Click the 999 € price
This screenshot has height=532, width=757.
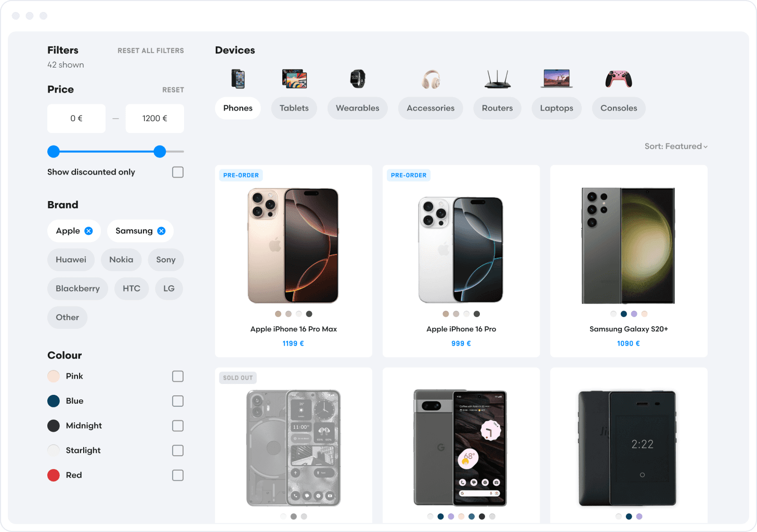[461, 343]
